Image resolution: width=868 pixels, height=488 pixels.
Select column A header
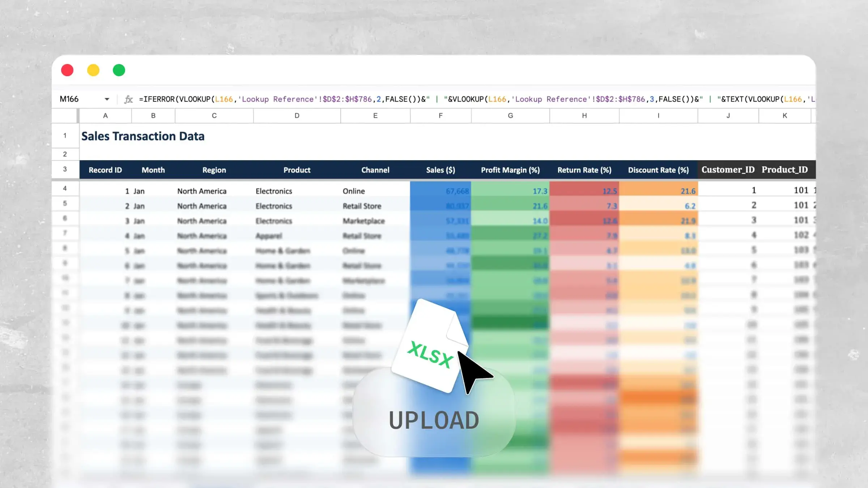pyautogui.click(x=105, y=116)
